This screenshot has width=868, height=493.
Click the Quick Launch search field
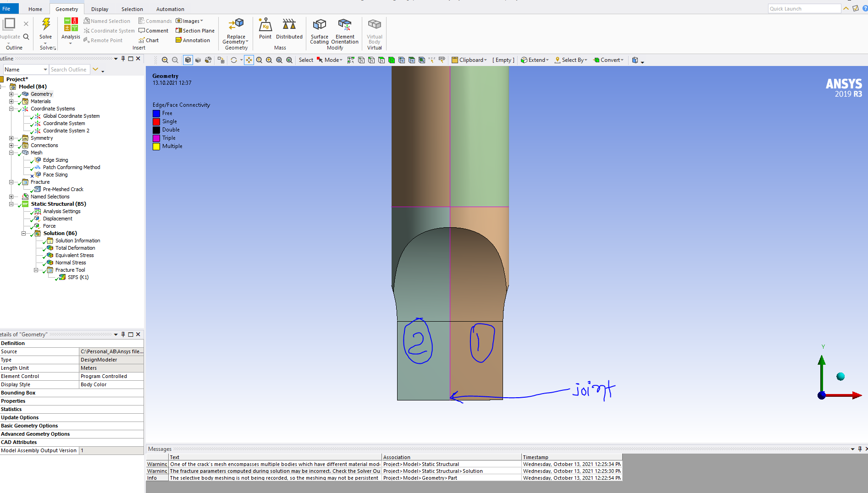[804, 9]
